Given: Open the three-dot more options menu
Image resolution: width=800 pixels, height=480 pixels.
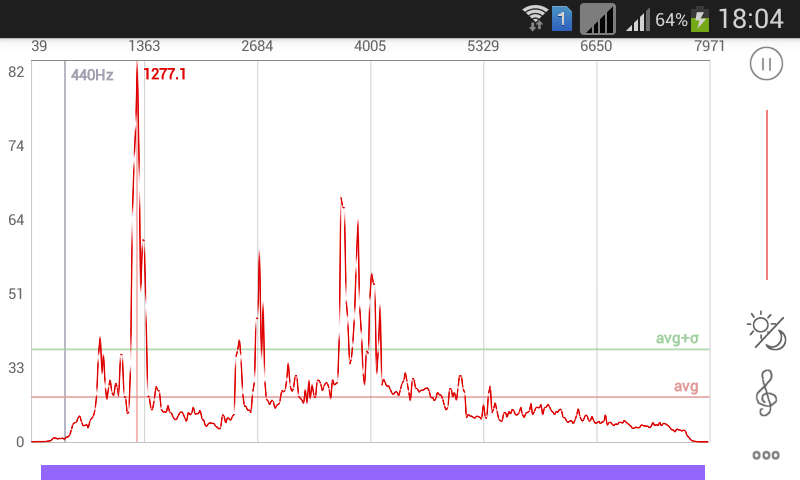Looking at the screenshot, I should pyautogui.click(x=766, y=455).
